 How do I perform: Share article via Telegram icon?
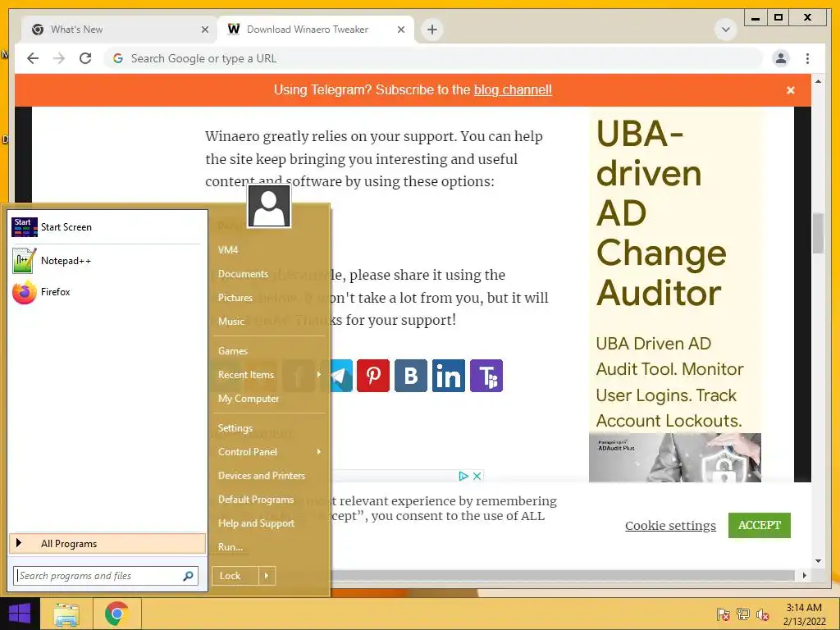(339, 376)
